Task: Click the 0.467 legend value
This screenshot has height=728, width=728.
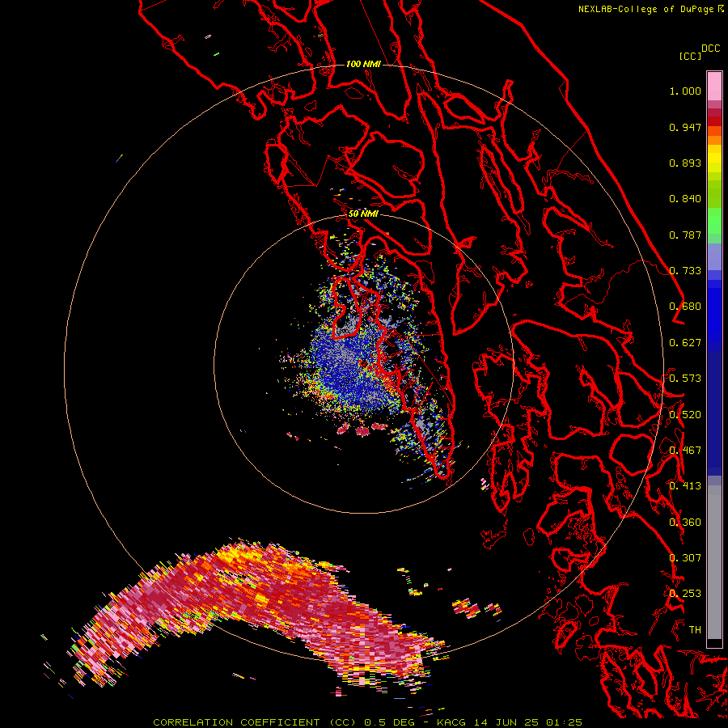Action: pos(685,451)
